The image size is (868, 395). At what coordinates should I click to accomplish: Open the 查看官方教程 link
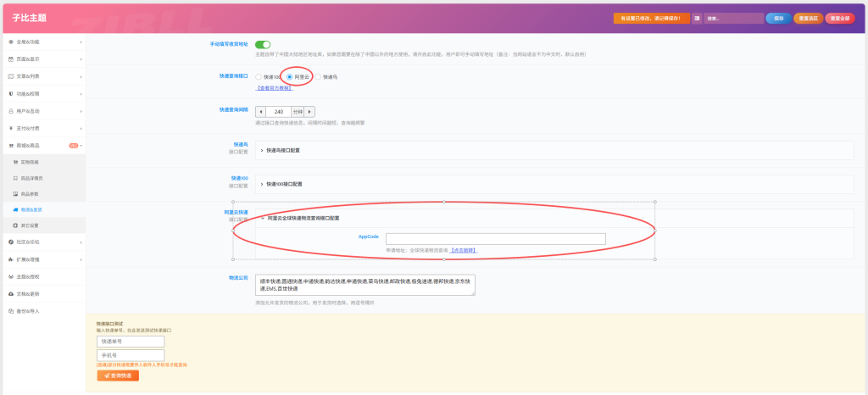click(274, 88)
